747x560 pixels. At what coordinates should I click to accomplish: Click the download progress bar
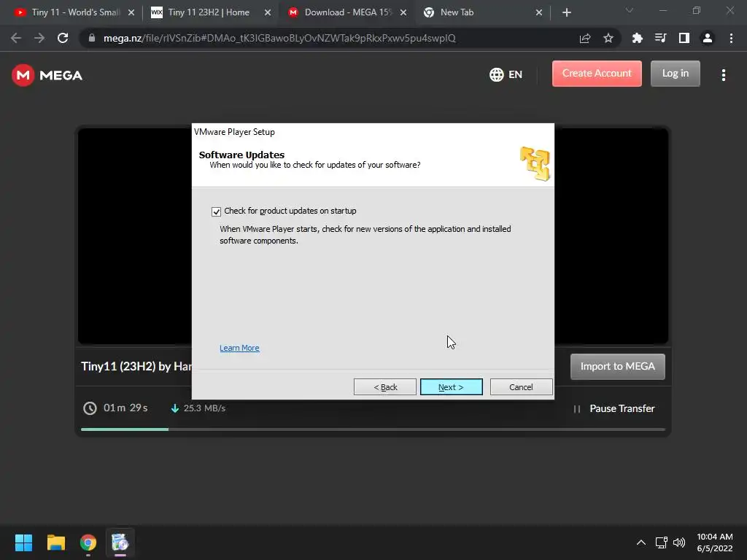tap(373, 429)
